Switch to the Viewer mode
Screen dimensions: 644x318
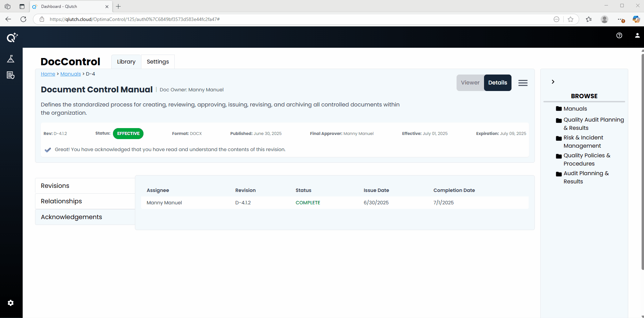pos(470,83)
